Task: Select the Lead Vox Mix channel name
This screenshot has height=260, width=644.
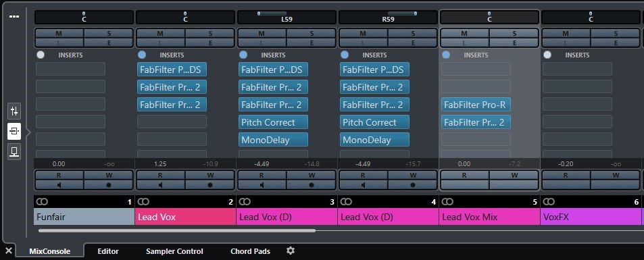Action: [489, 217]
